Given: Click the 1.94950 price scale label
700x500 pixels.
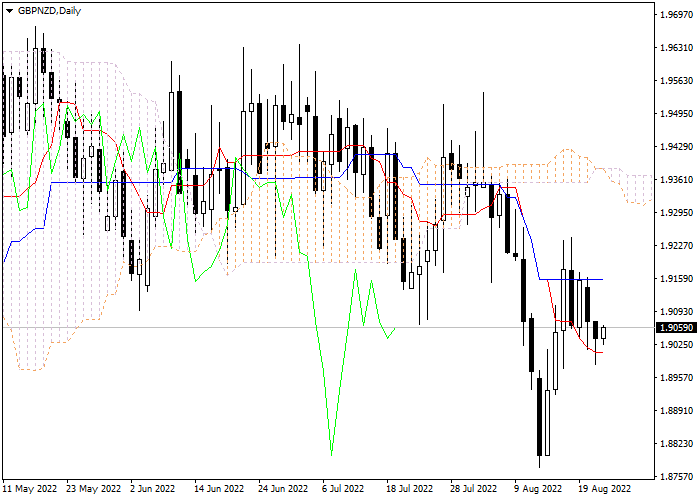Looking at the screenshot, I should [676, 114].
